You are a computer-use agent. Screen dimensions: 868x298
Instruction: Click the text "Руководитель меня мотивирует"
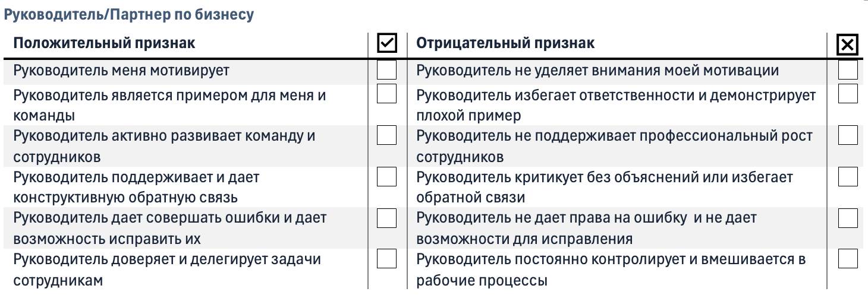pos(121,71)
